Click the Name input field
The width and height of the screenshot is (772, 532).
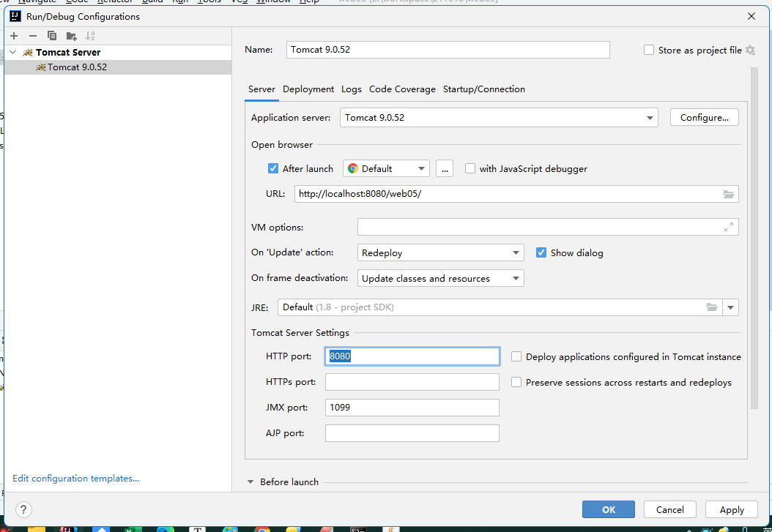[x=448, y=50]
